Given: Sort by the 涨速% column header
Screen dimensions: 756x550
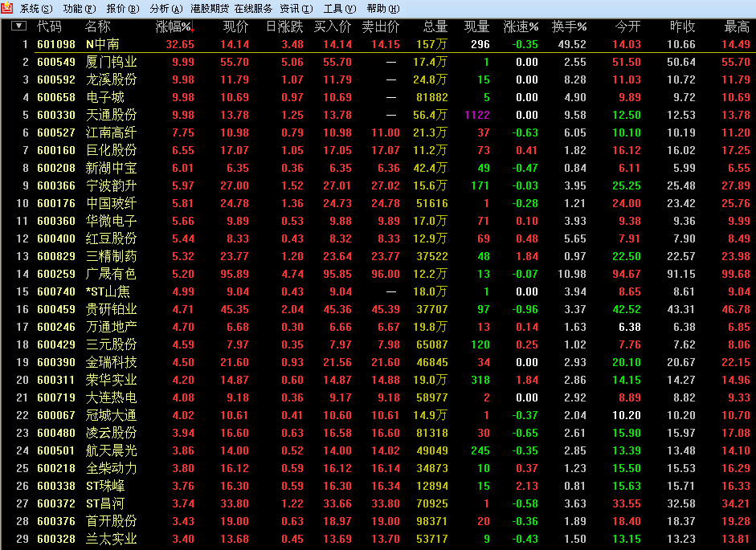Looking at the screenshot, I should click(x=521, y=26).
